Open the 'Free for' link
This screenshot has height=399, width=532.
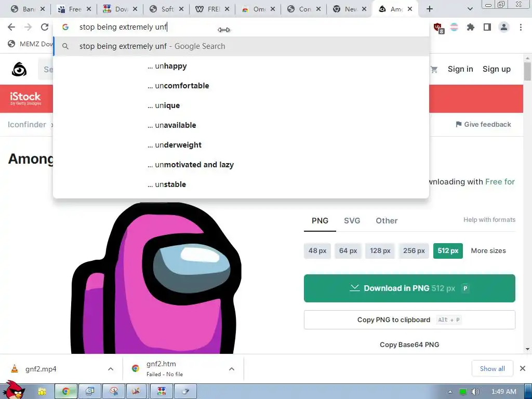coord(500,182)
